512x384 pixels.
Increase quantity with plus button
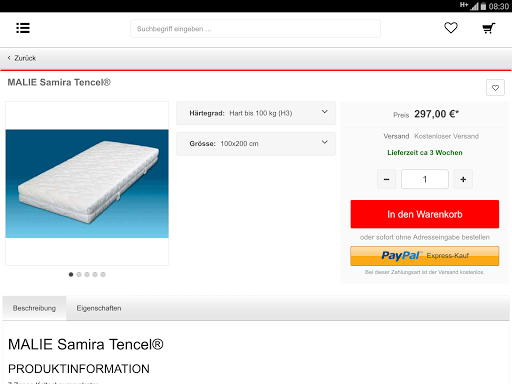coord(463,179)
